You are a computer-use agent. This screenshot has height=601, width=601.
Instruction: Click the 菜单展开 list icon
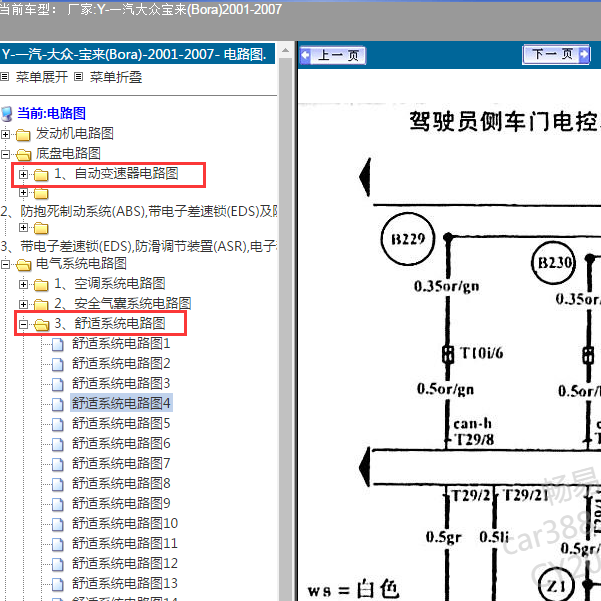pyautogui.click(x=5, y=77)
